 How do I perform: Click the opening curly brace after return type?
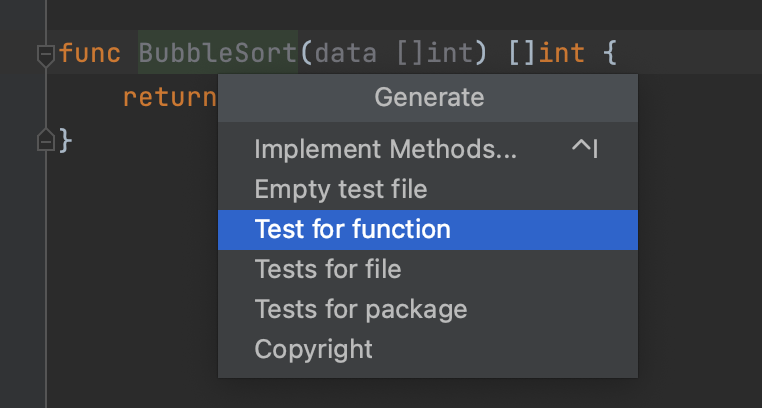click(x=610, y=53)
